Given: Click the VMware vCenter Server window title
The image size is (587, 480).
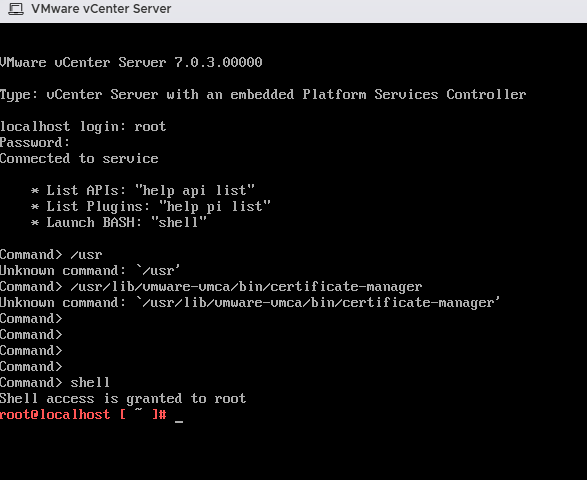Looking at the screenshot, I should (101, 9).
